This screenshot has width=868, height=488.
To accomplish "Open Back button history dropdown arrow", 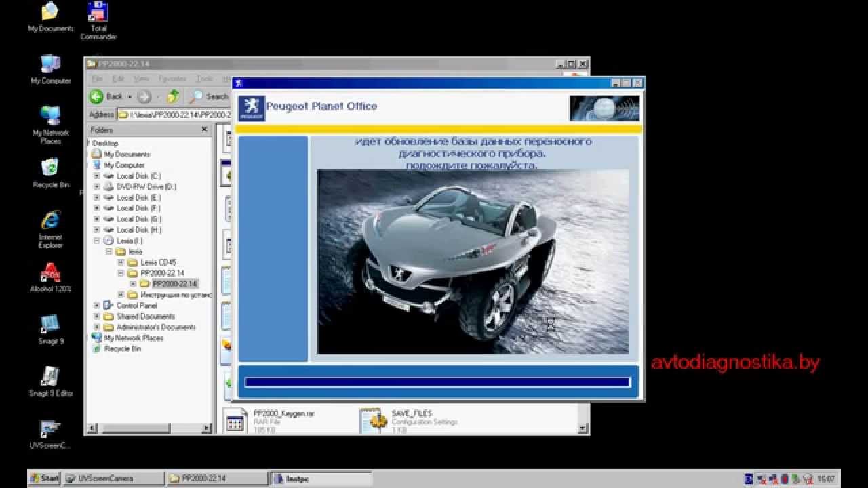I will pyautogui.click(x=130, y=96).
